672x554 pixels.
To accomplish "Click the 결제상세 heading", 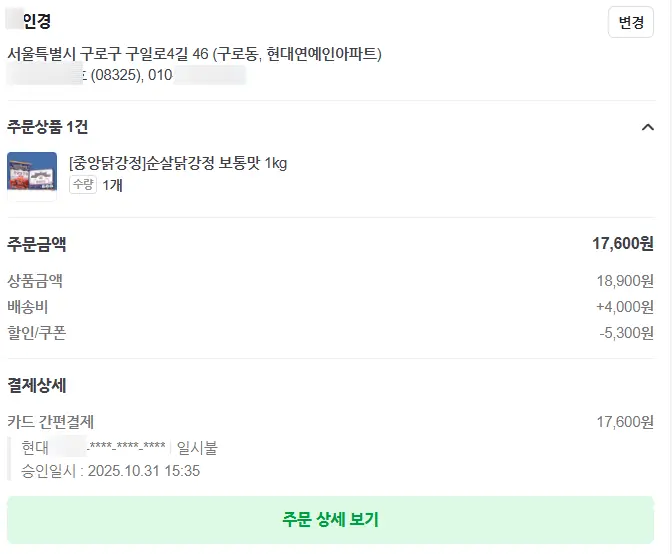I will 37,386.
